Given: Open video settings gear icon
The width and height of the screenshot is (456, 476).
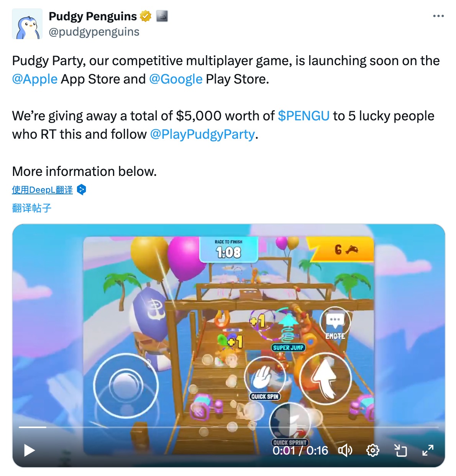Looking at the screenshot, I should (x=373, y=450).
